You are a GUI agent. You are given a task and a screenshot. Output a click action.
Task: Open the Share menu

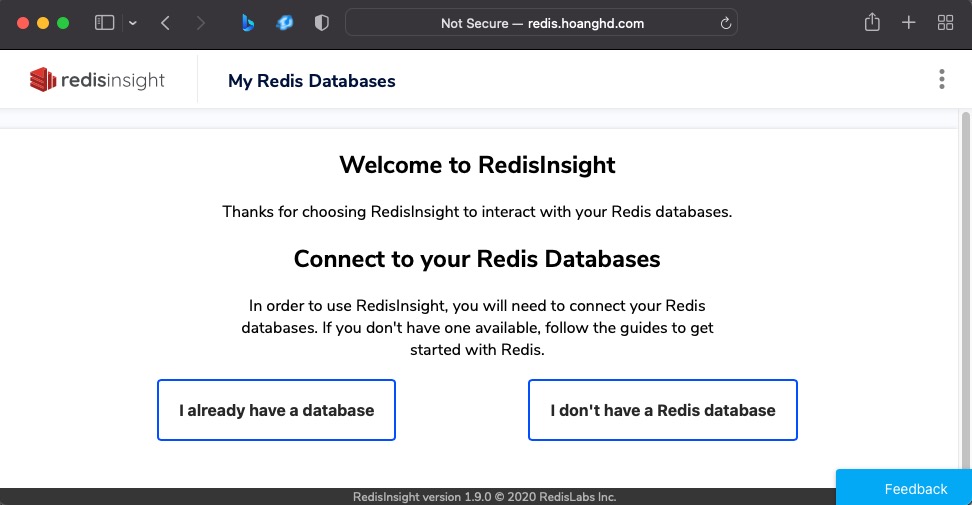(872, 22)
